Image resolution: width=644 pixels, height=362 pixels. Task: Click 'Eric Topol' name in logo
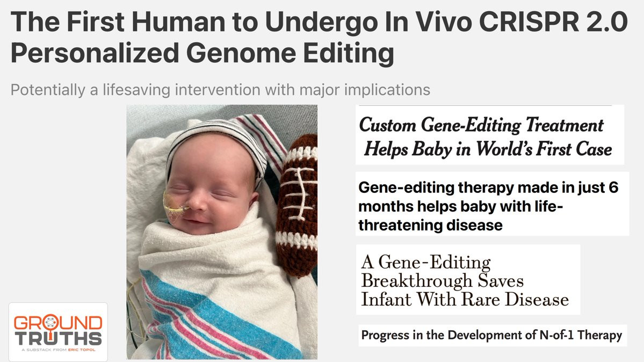tap(82, 350)
